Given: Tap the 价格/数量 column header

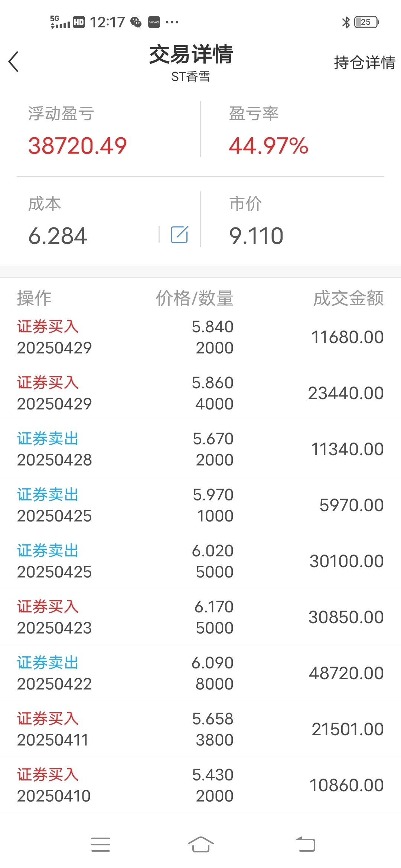Looking at the screenshot, I should click(194, 298).
